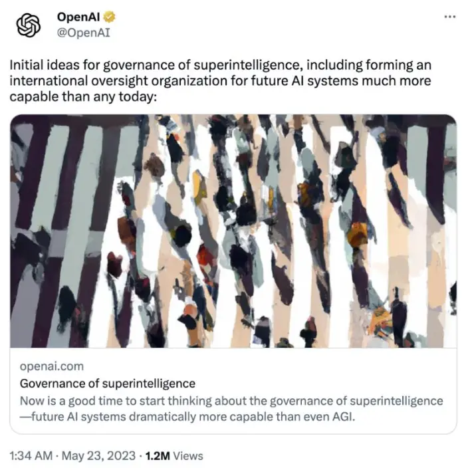462x476 pixels.
Task: Click the 1:34 AM May 23, 2023 timestamp
Action: [72, 455]
